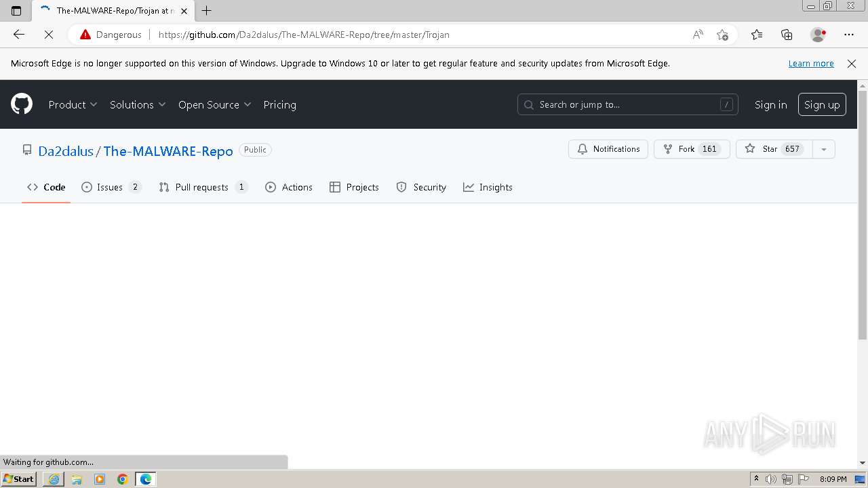Expand the Solutions menu
868x488 pixels.
point(138,104)
